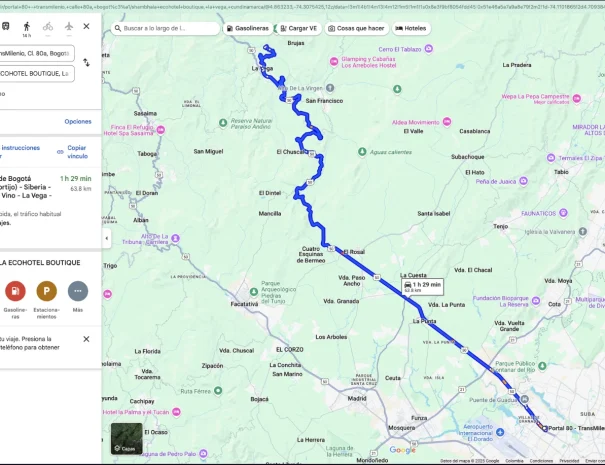Click the Subachoque town label
This screenshot has width=605, height=465.
point(468,157)
